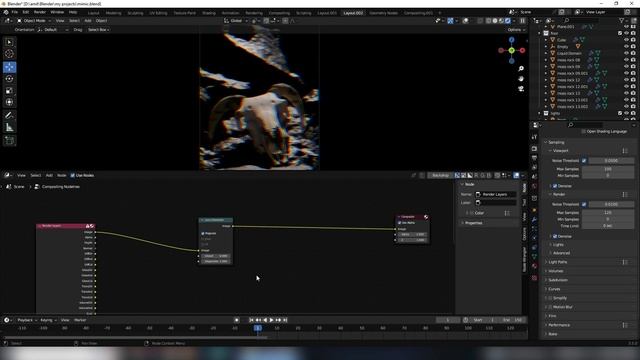This screenshot has height=360, width=640.
Task: Select the Select Box tool in viewport toolbar
Action: 9,42
